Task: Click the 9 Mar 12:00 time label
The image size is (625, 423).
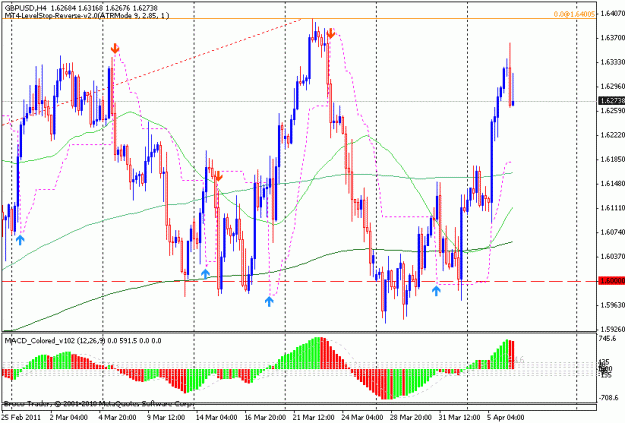Action: tap(167, 417)
